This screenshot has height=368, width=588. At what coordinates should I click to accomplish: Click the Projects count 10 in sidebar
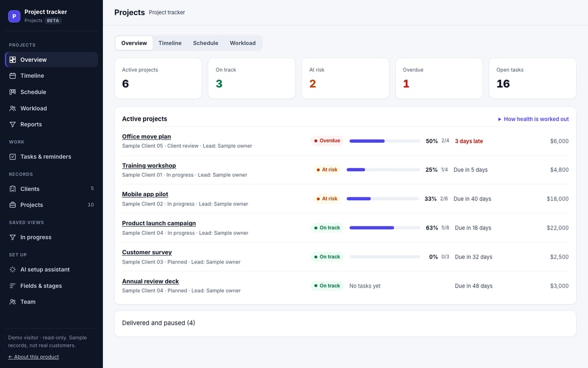[x=91, y=205]
